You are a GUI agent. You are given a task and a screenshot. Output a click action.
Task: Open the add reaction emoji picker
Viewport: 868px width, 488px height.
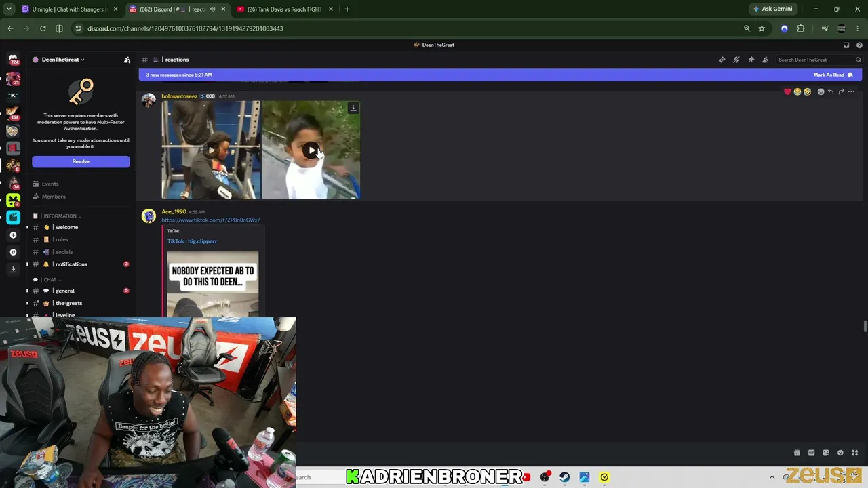[x=821, y=91]
